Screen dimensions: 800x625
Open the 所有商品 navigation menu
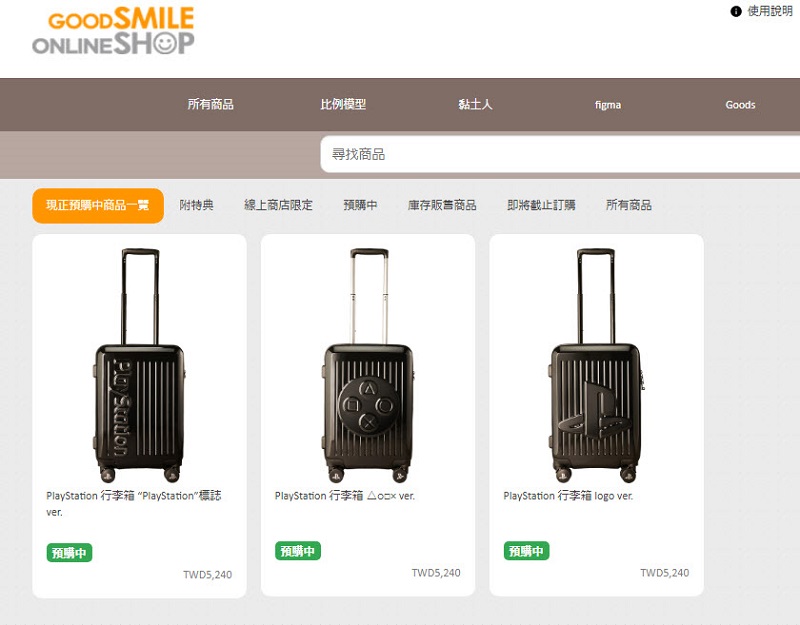click(211, 105)
